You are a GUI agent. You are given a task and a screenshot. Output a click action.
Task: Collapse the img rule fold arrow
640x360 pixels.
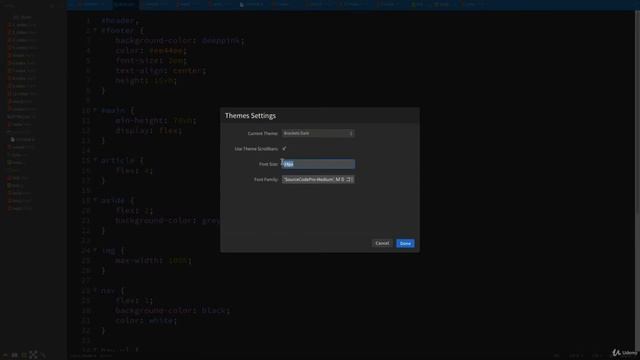point(95,251)
